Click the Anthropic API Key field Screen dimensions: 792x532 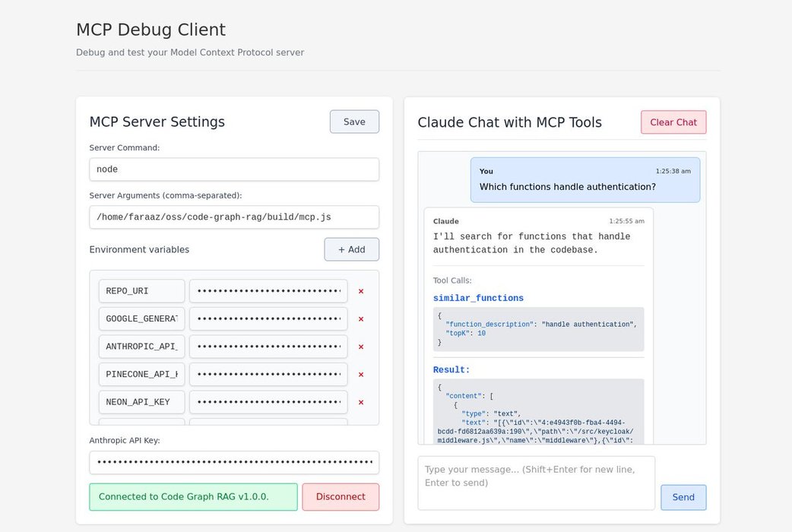234,462
